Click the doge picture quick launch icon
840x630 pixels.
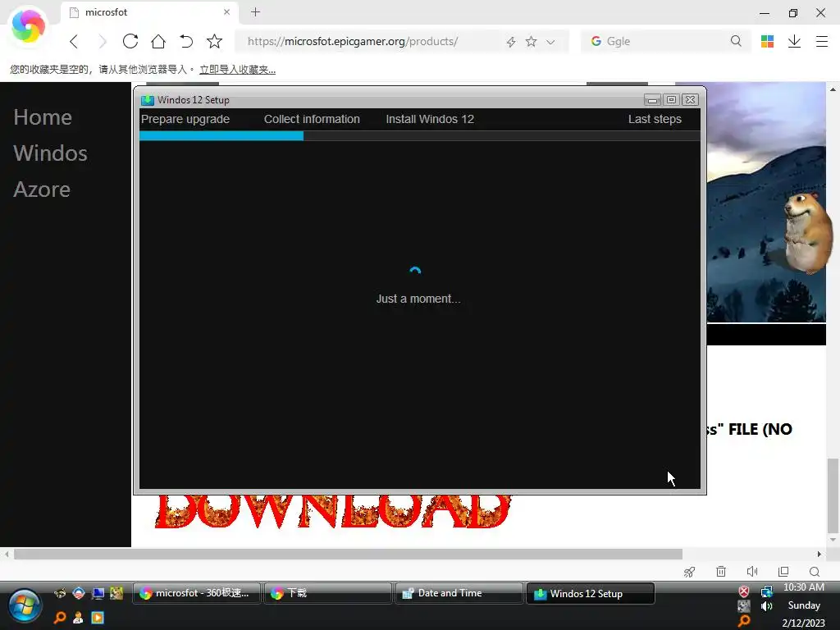[x=116, y=593]
